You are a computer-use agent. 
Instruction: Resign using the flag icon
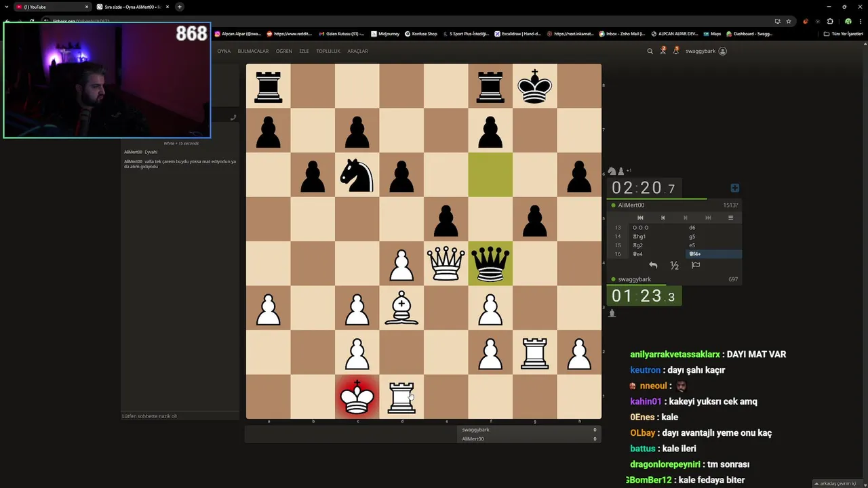(x=696, y=265)
